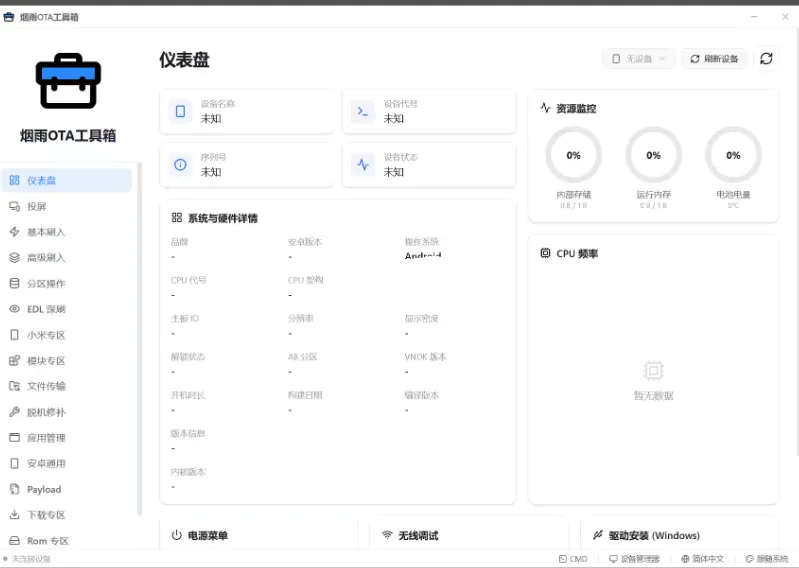Click the sidebar navigation scrollbar
The height and width of the screenshot is (568, 799).
(139, 339)
